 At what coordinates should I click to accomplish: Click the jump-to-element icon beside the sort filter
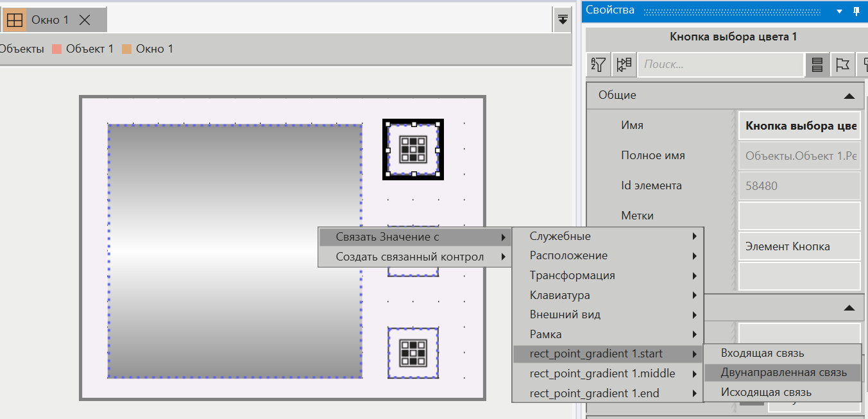point(624,64)
